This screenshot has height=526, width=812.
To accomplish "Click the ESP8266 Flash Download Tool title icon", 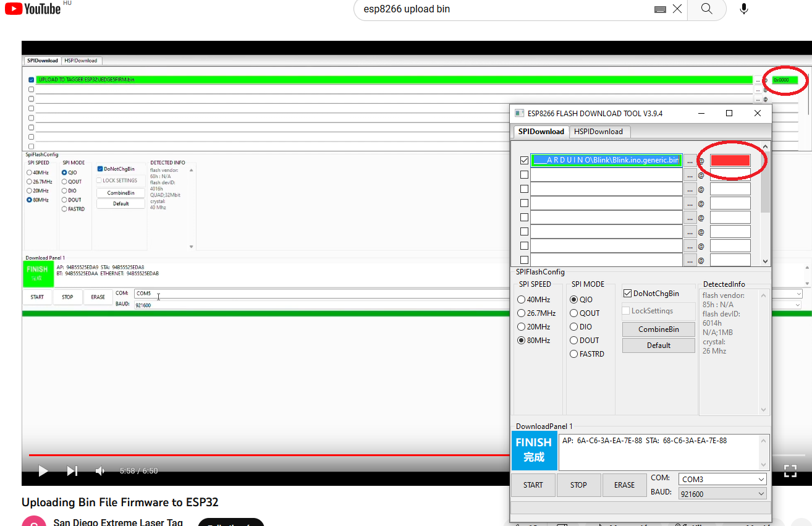I will point(519,113).
